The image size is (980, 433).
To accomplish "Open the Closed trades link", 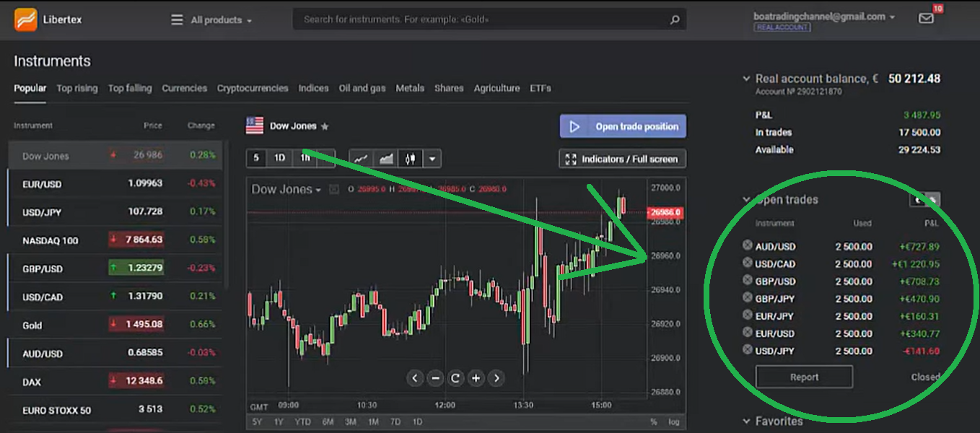I will [x=925, y=377].
